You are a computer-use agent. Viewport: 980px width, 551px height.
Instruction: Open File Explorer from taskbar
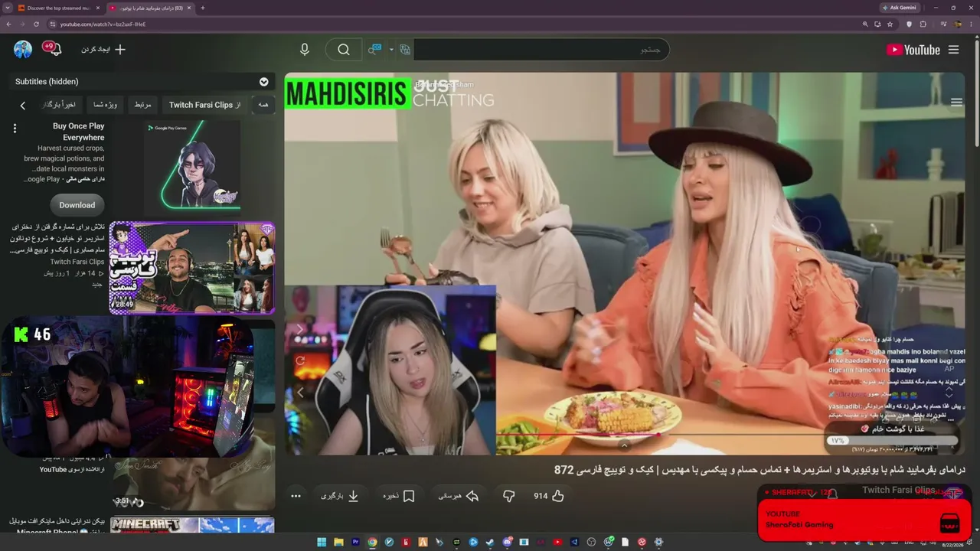click(x=338, y=542)
